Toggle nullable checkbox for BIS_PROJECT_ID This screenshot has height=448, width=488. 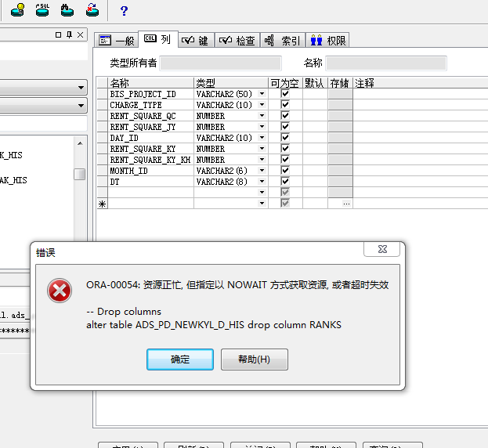[x=285, y=94]
